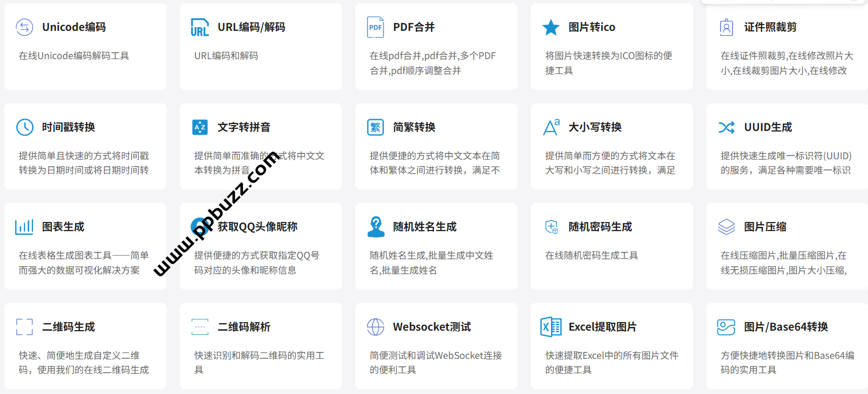Click the bar chart icon for 图表生成

(24, 227)
